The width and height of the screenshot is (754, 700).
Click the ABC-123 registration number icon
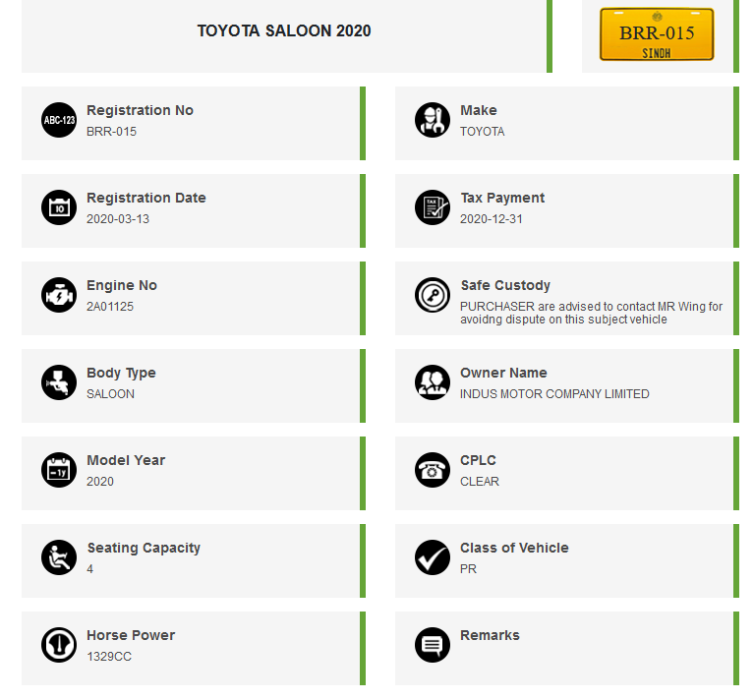click(x=59, y=120)
